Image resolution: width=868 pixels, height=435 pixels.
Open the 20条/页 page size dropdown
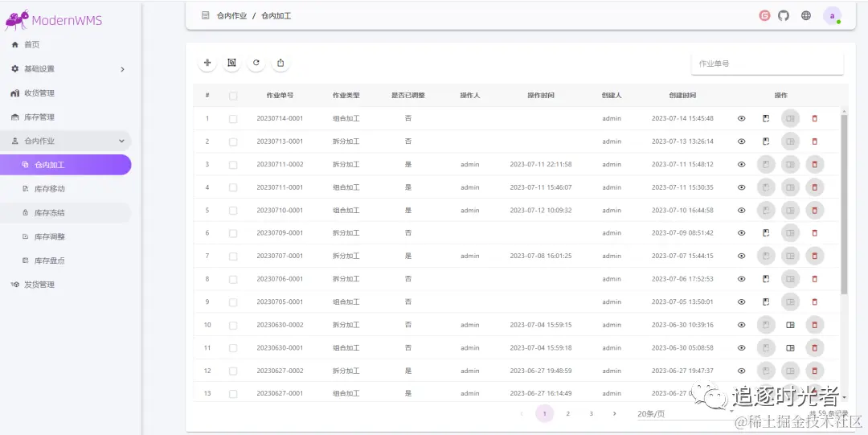coord(686,414)
